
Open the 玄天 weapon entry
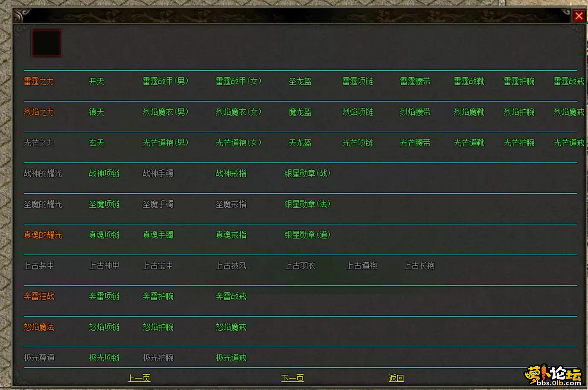pyautogui.click(x=96, y=143)
